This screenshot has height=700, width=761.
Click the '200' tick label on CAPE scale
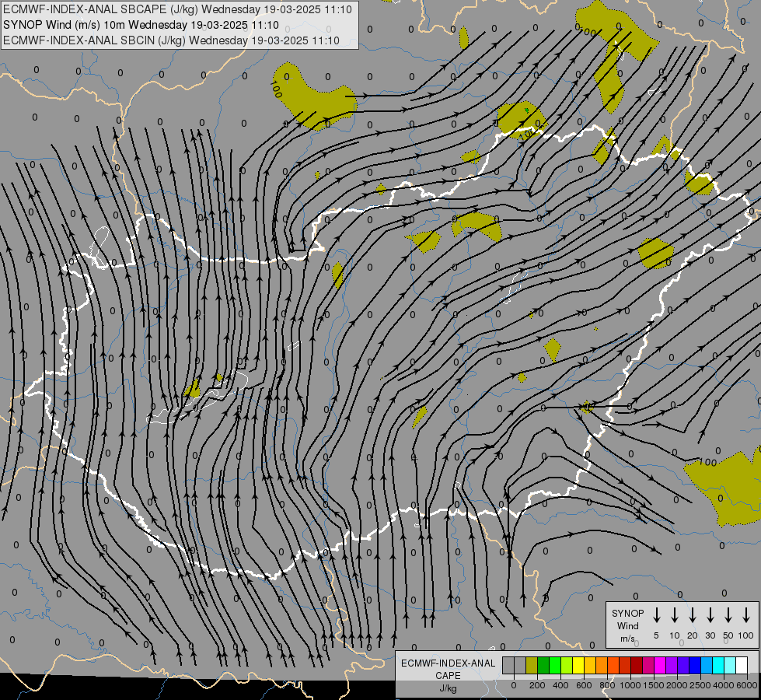click(x=537, y=685)
